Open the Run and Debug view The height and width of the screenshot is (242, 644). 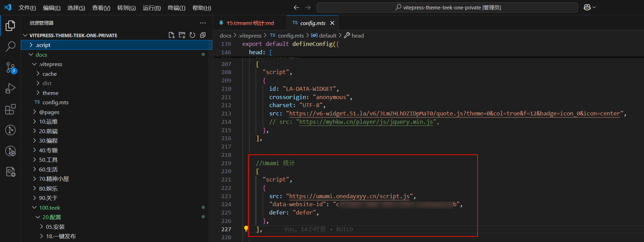click(10, 88)
